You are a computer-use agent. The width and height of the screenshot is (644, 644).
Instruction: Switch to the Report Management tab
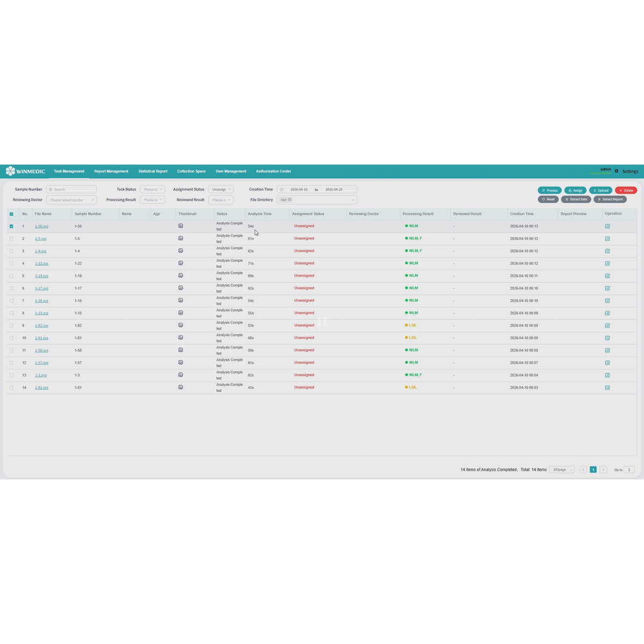click(x=111, y=171)
